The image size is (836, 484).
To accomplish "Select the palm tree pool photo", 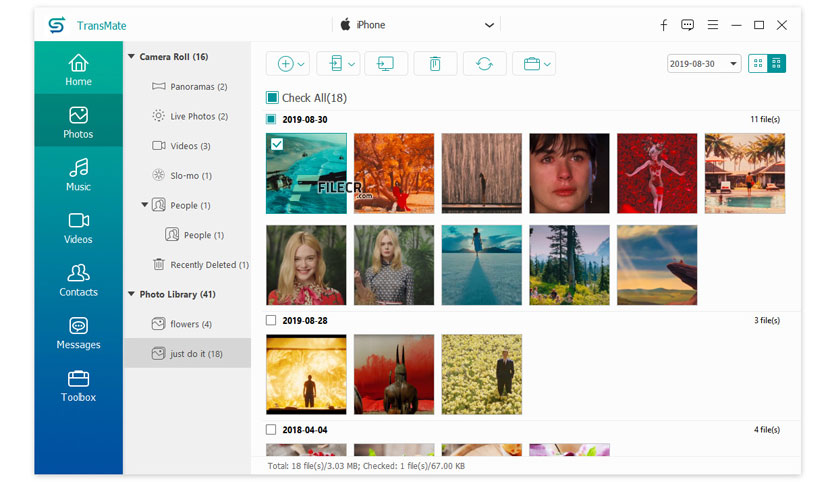I will [x=745, y=173].
